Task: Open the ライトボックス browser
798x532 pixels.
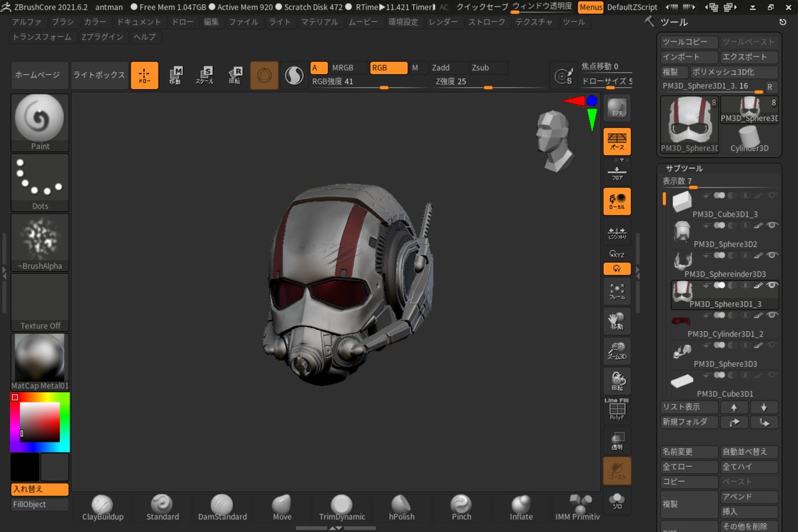Action: click(x=99, y=75)
